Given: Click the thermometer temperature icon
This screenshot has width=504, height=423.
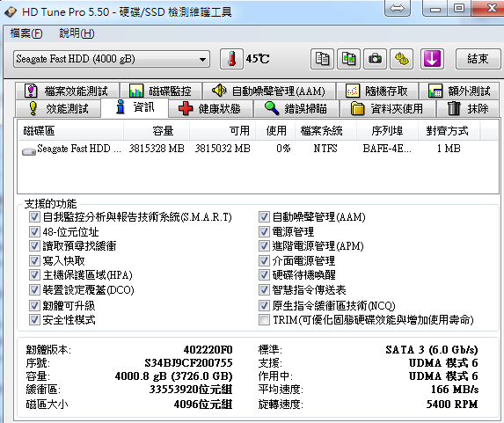Looking at the screenshot, I should (231, 59).
